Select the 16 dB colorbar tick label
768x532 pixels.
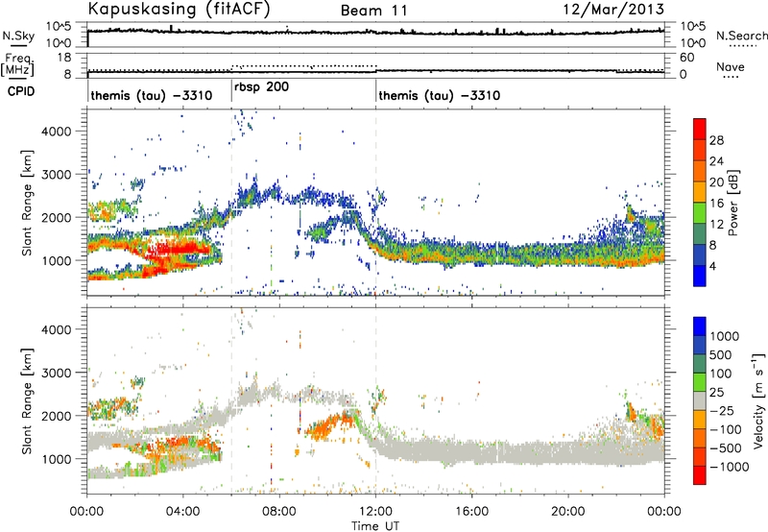tap(716, 204)
